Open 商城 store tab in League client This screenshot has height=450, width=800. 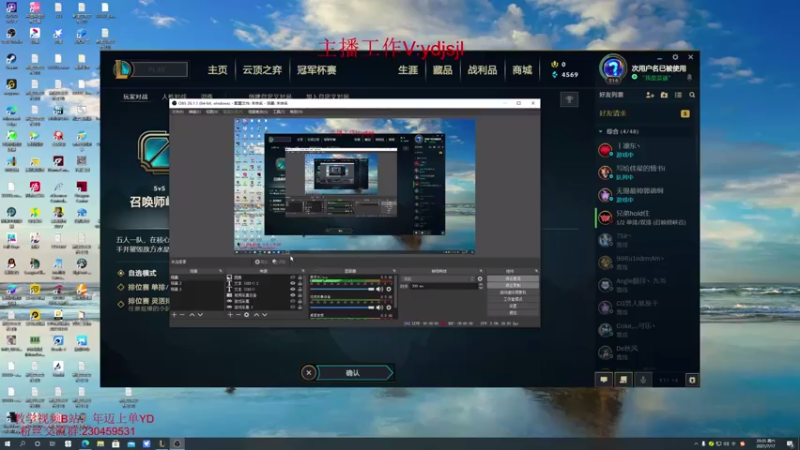tap(522, 70)
